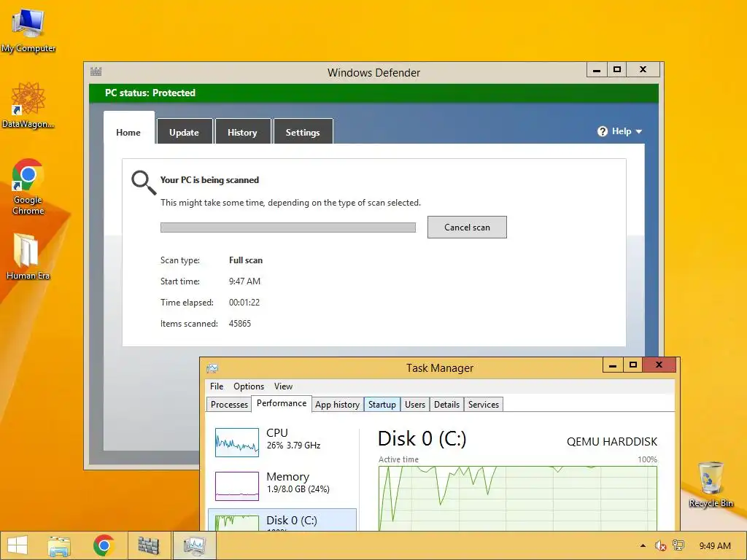Close the Windows Defender window
The image size is (747, 560).
pos(643,69)
